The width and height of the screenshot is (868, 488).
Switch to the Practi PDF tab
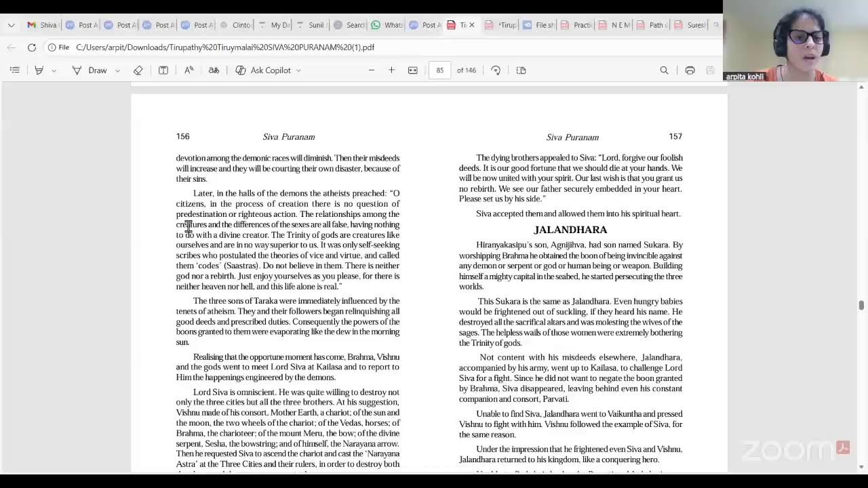pyautogui.click(x=577, y=25)
